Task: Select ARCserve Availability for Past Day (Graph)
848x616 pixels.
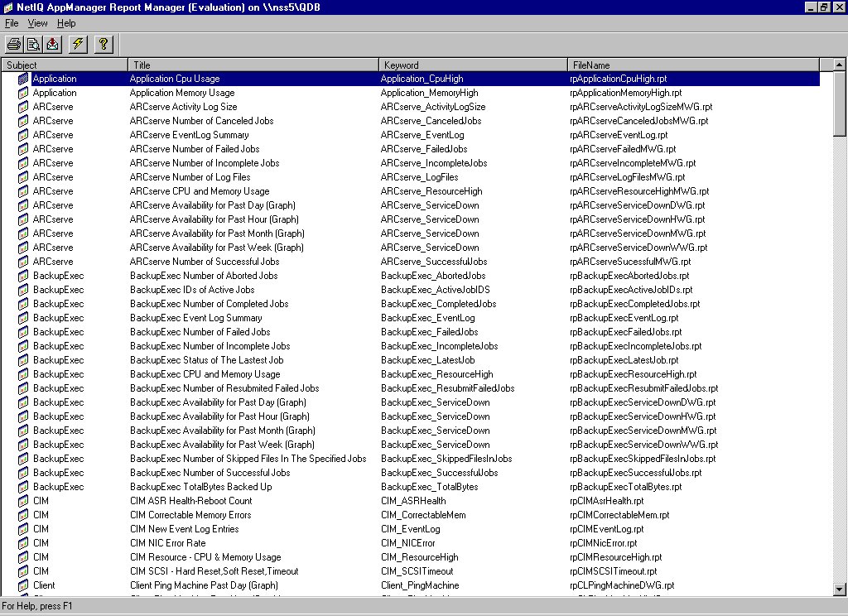Action: pos(213,205)
